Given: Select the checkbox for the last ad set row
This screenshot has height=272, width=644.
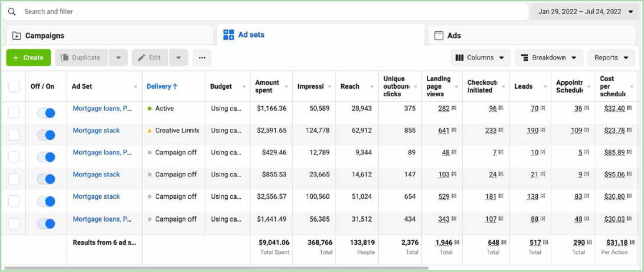Looking at the screenshot, I should click(x=14, y=223).
